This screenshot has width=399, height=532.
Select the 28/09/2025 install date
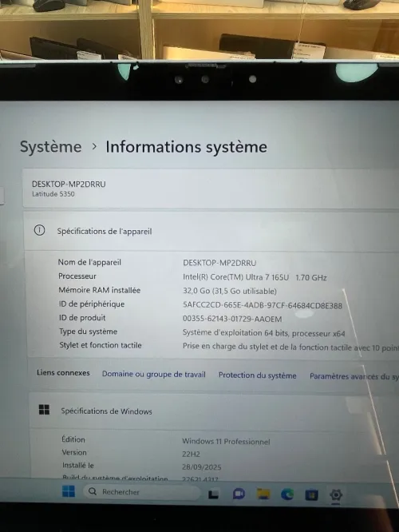click(201, 467)
